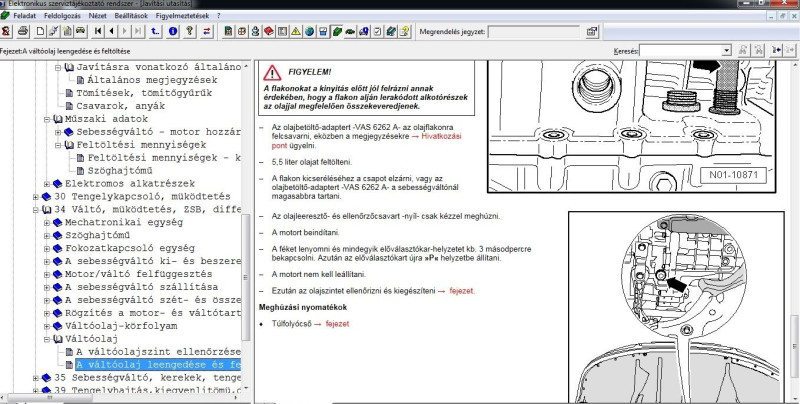Collapse '34 Váltó, működtetés' tree node
Image resolution: width=800 pixels, height=404 pixels.
click(x=36, y=210)
